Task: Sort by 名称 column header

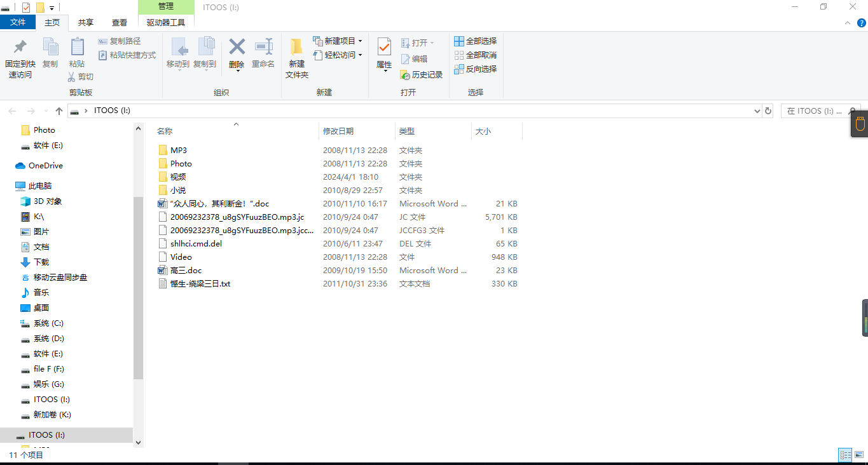Action: pyautogui.click(x=237, y=131)
